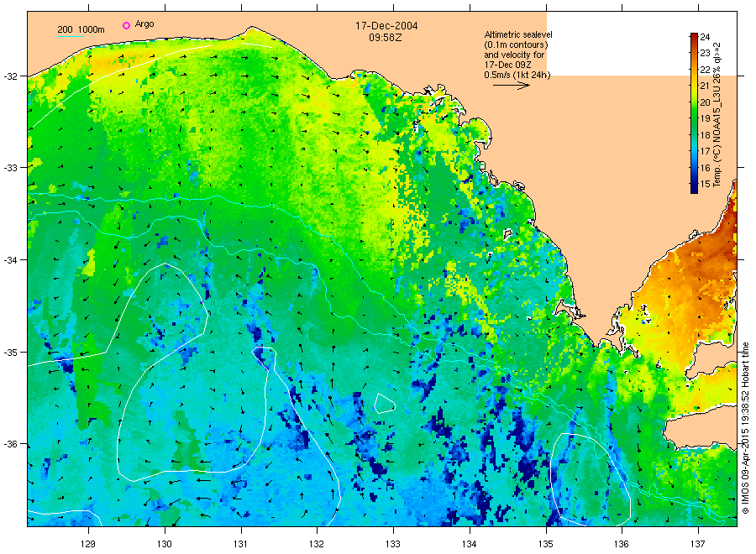Image resolution: width=756 pixels, height=554 pixels.
Task: Click the '-35' latitude axis label
Action: pos(10,352)
